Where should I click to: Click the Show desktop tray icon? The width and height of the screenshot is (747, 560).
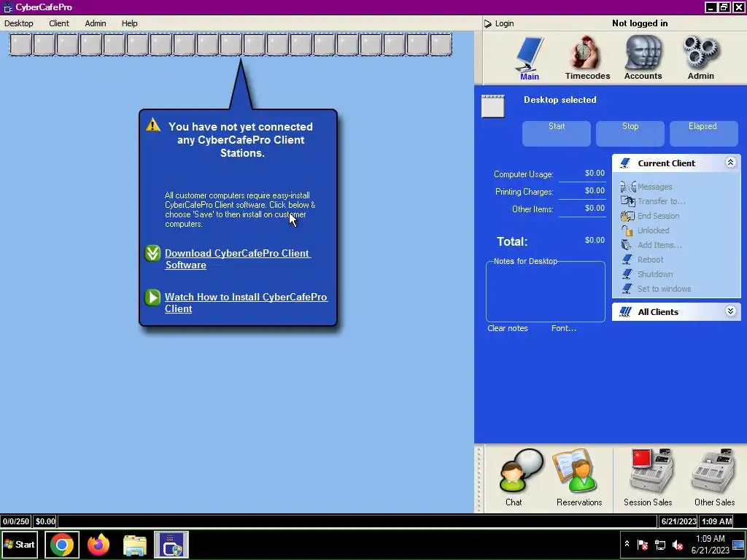click(738, 544)
